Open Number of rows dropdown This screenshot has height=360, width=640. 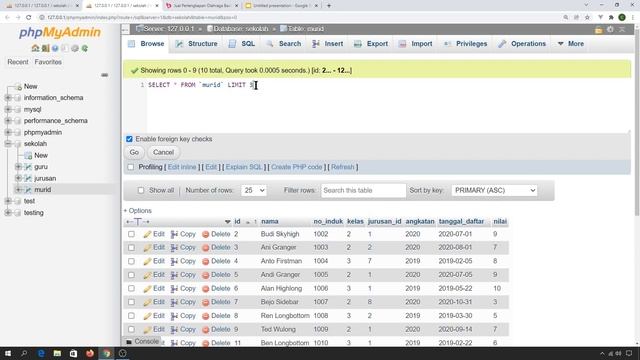pyautogui.click(x=253, y=190)
